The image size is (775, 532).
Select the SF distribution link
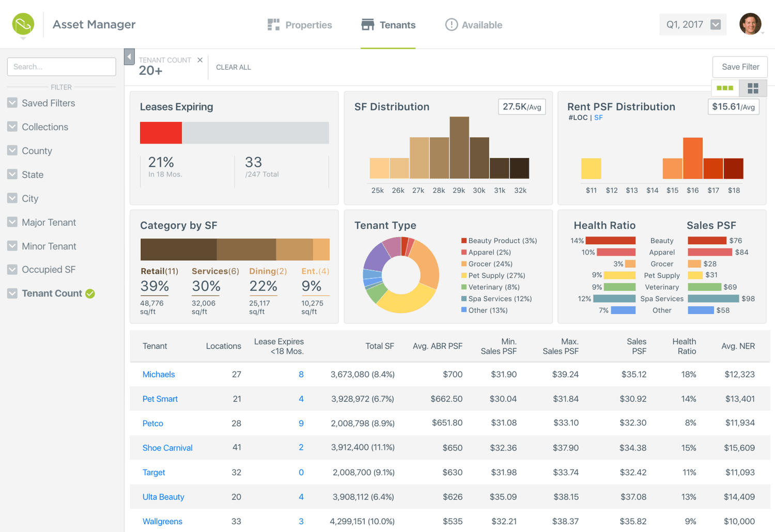[598, 118]
